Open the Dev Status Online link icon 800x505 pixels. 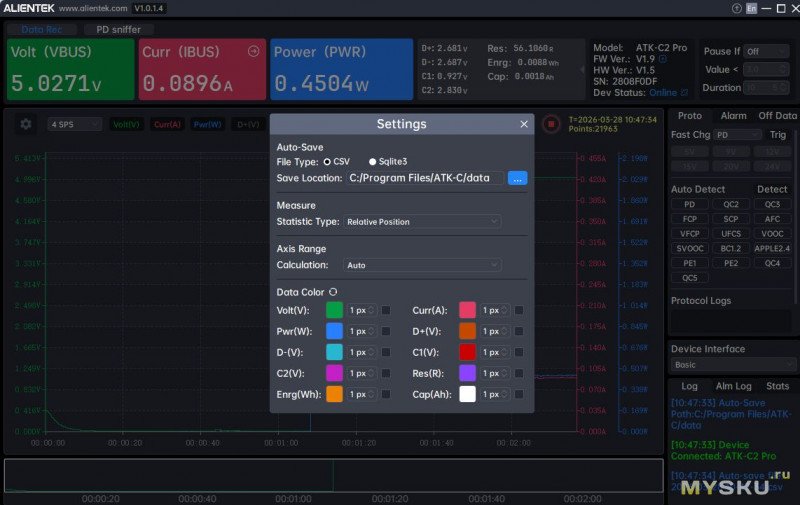tap(684, 92)
